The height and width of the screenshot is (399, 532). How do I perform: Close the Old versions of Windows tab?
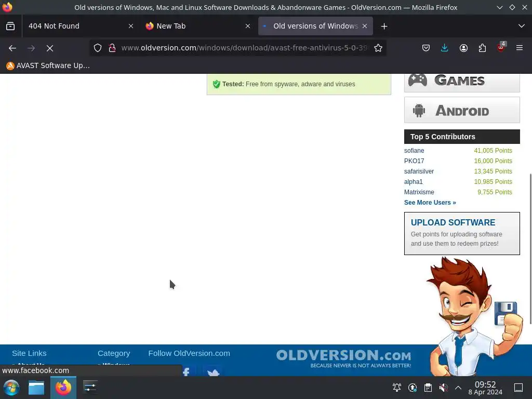pos(365,26)
